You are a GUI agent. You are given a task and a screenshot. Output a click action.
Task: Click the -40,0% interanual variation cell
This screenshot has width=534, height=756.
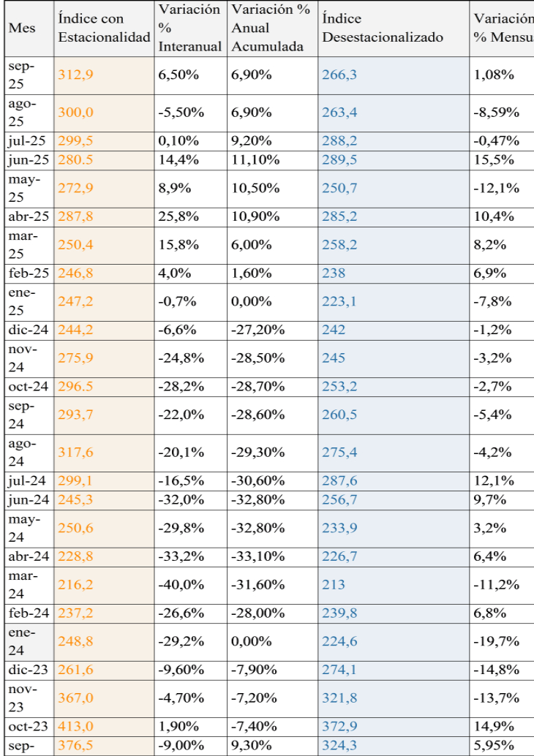pyautogui.click(x=178, y=585)
